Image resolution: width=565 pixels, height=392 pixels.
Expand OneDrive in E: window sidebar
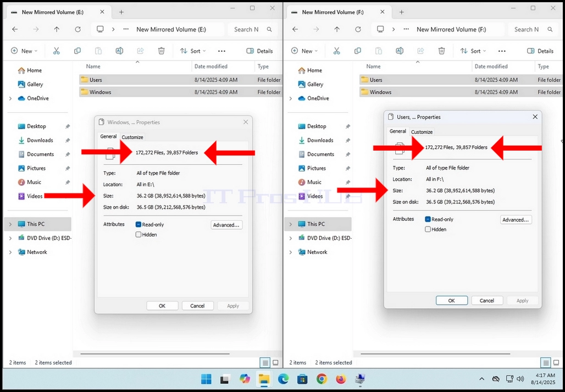[10, 98]
